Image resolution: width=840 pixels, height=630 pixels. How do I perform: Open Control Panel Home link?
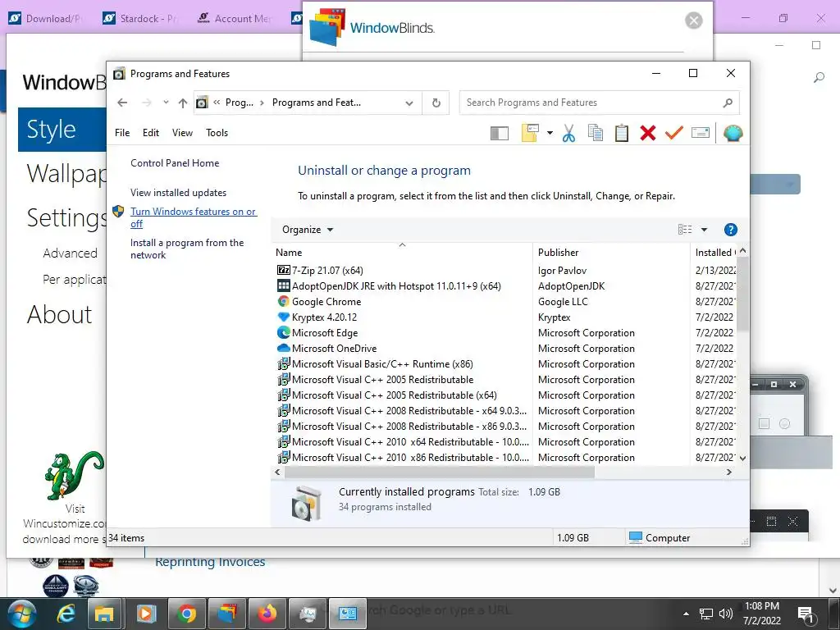click(175, 163)
